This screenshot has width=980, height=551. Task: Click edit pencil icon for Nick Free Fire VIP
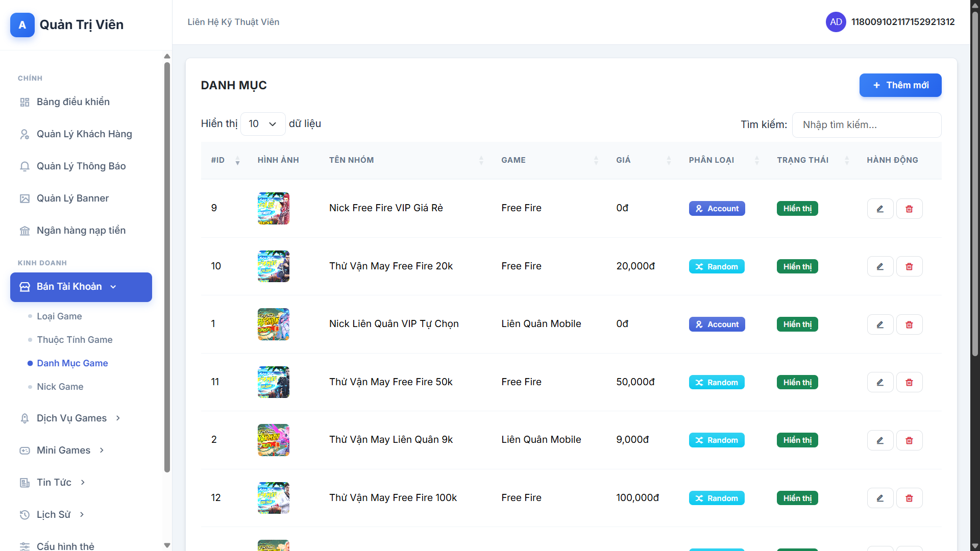click(x=880, y=209)
